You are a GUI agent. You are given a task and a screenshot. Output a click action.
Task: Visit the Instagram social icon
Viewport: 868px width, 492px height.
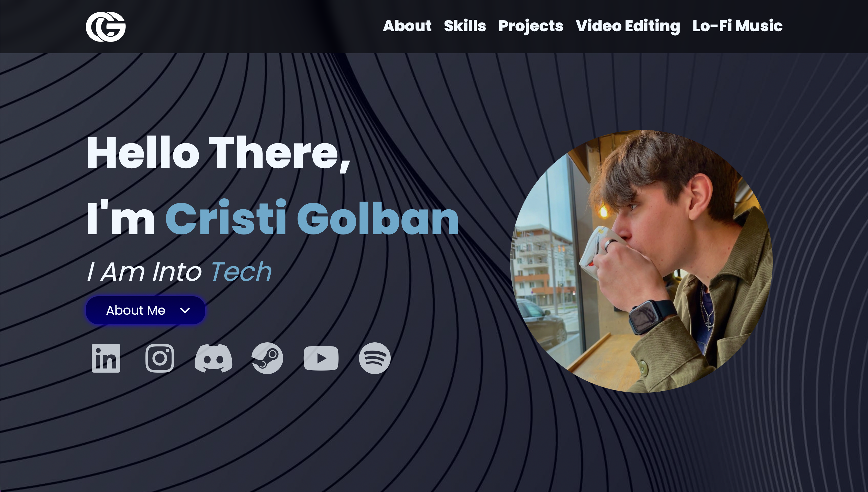[160, 358]
